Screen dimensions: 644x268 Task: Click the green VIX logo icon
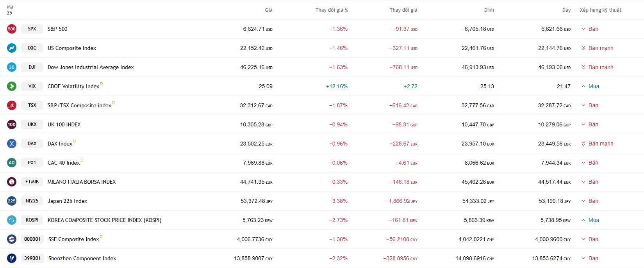pos(12,86)
